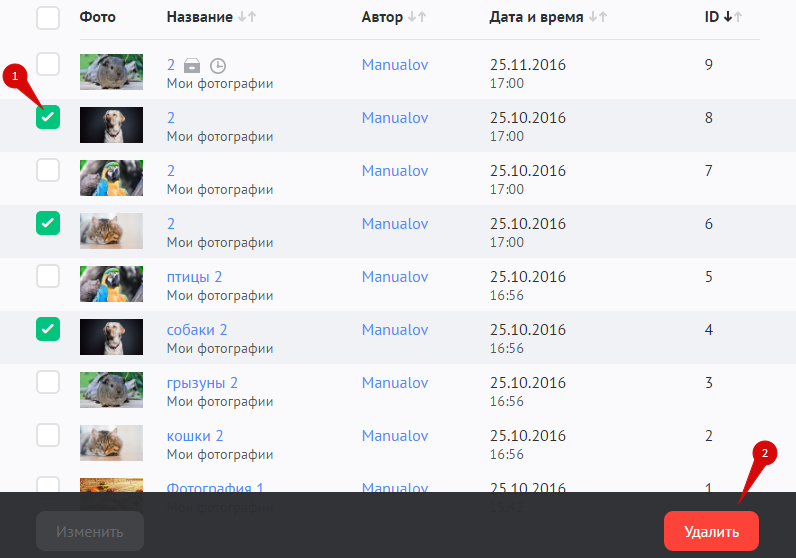Check the checkbox for птицы 2 row
Viewport: 796px width, 558px height.
point(48,276)
